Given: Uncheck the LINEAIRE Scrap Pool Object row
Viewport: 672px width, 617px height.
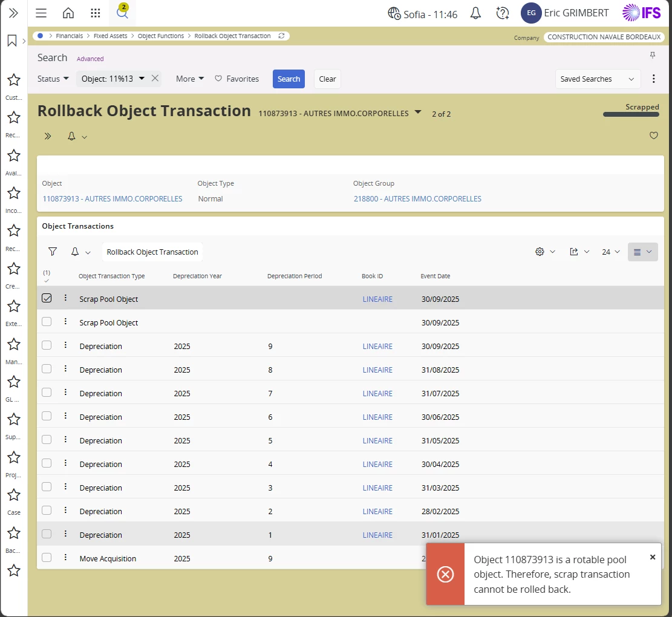Looking at the screenshot, I should point(47,298).
